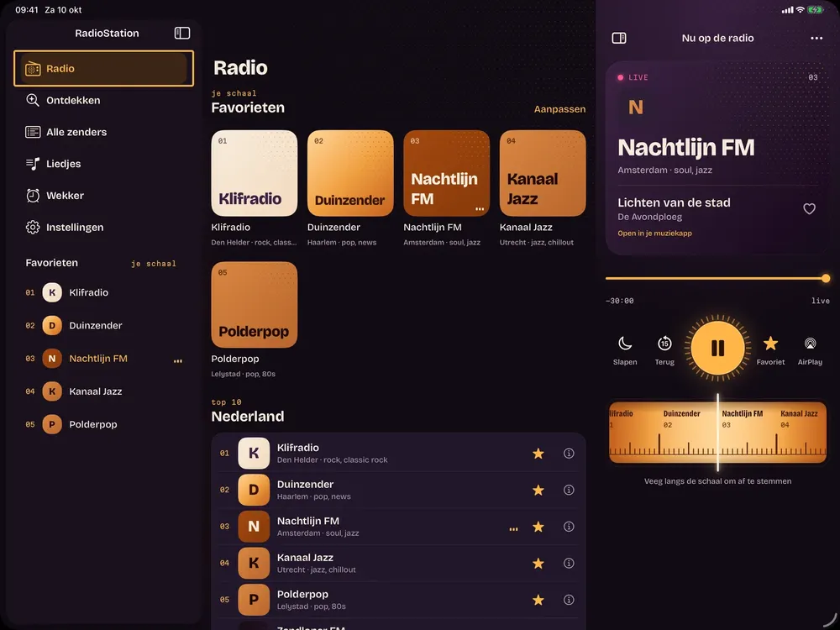Set the Slapen sleep timer
Screen dimensions: 840x630
coord(625,350)
